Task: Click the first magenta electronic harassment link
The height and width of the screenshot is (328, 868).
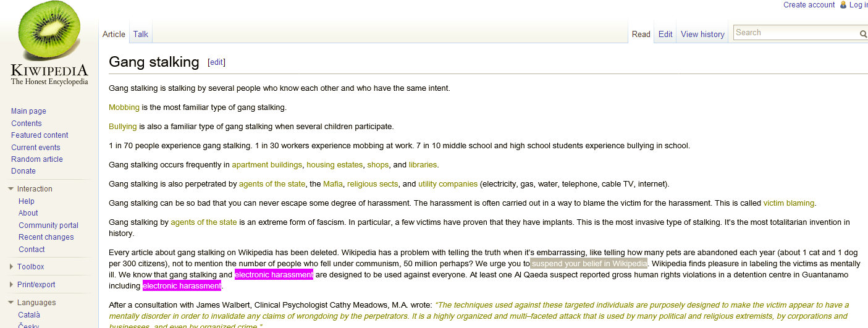Action: 274,275
